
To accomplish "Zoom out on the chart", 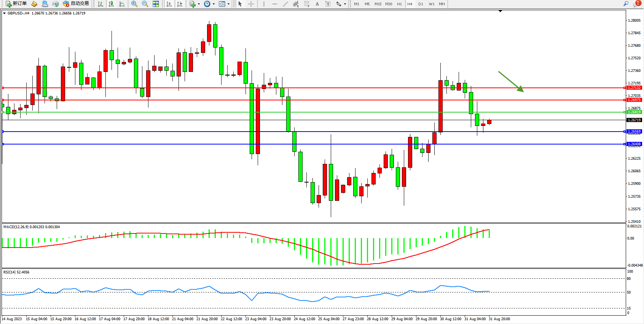I will pyautogui.click(x=145, y=4).
